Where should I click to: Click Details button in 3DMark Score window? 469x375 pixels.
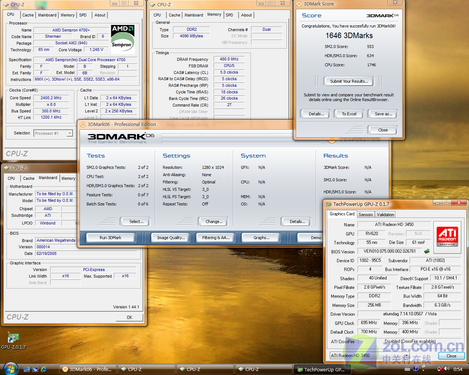point(315,114)
